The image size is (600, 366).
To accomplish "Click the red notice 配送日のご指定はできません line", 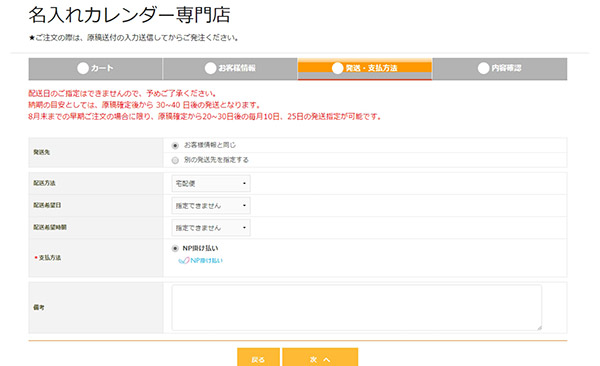I will pos(123,93).
